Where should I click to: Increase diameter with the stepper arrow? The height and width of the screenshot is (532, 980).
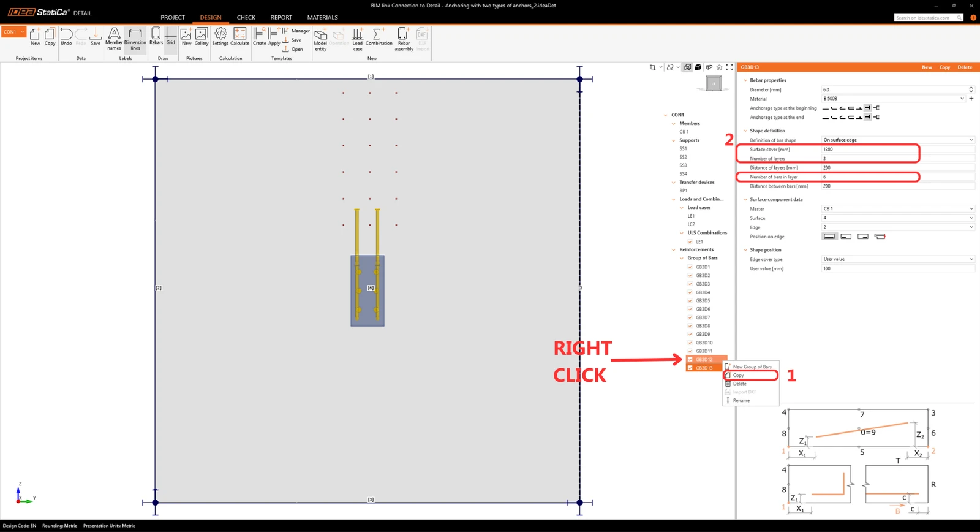tap(971, 88)
